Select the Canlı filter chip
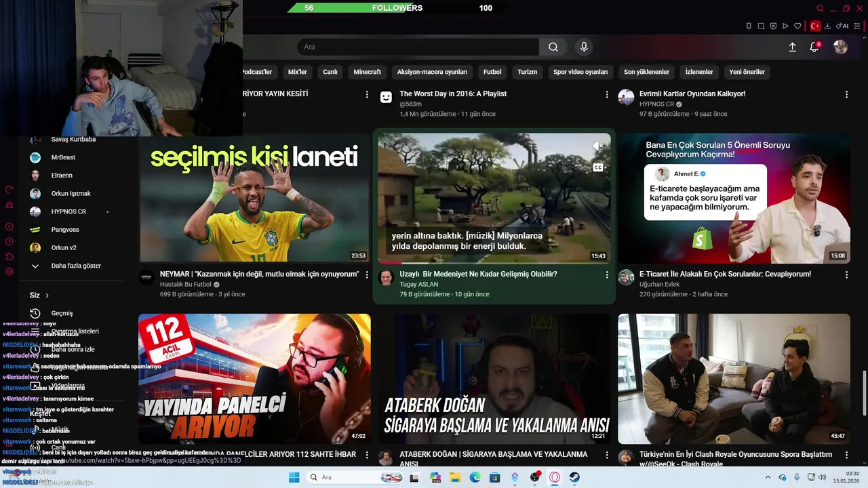 pyautogui.click(x=330, y=72)
